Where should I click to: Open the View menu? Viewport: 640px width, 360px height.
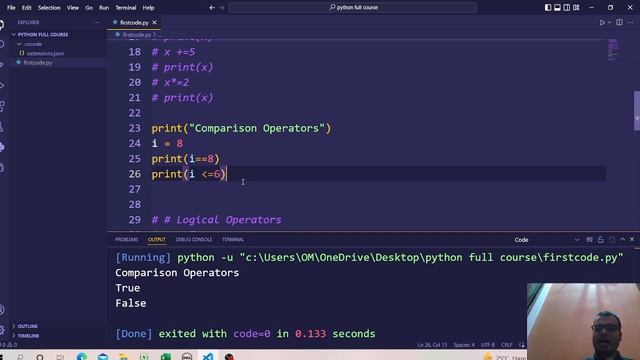(73, 7)
